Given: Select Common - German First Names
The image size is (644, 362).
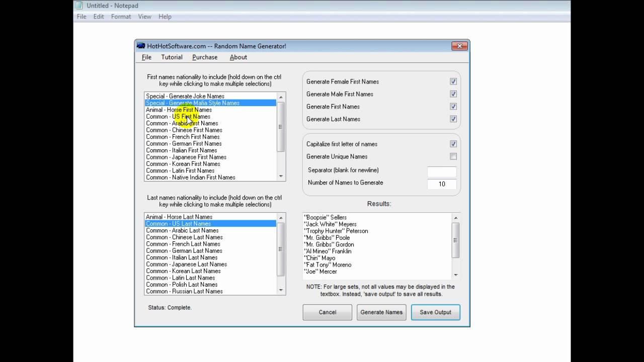Looking at the screenshot, I should click(210, 144).
